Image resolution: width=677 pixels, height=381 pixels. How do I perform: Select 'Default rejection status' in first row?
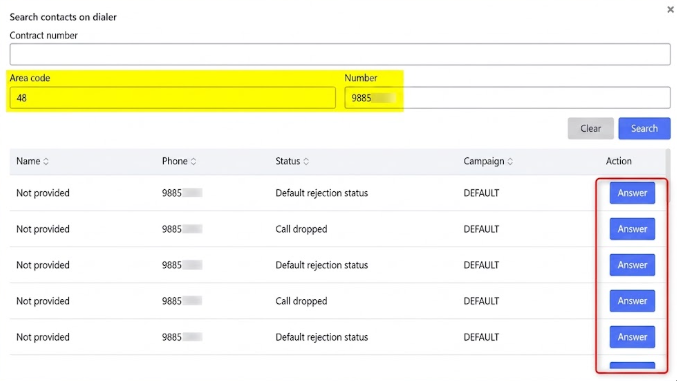tap(322, 193)
